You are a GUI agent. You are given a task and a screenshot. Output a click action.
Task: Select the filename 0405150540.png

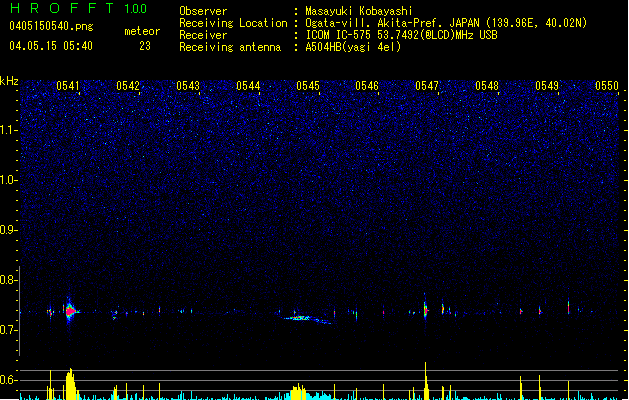point(51,26)
